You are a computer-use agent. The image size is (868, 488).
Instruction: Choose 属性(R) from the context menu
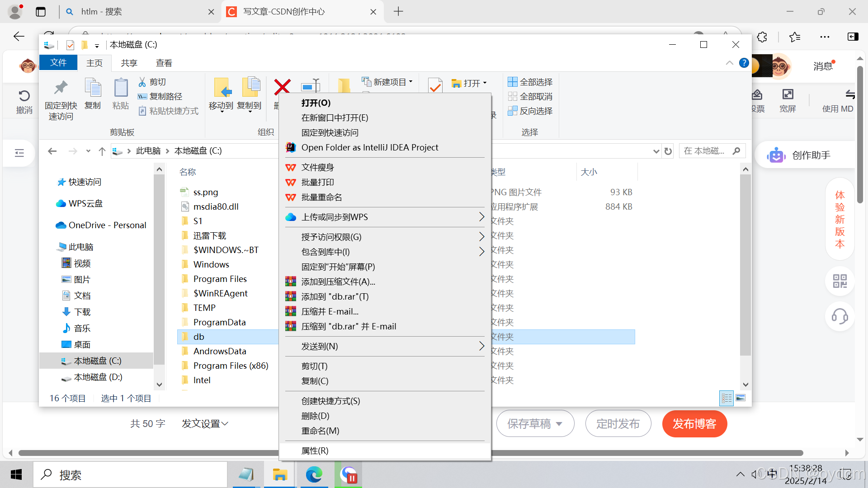coord(315,450)
